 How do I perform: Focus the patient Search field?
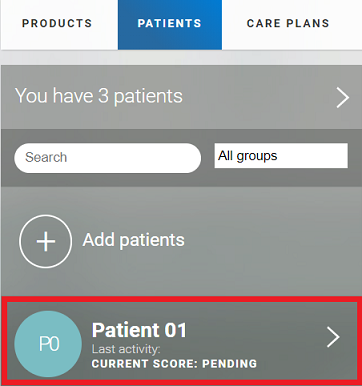tap(108, 158)
